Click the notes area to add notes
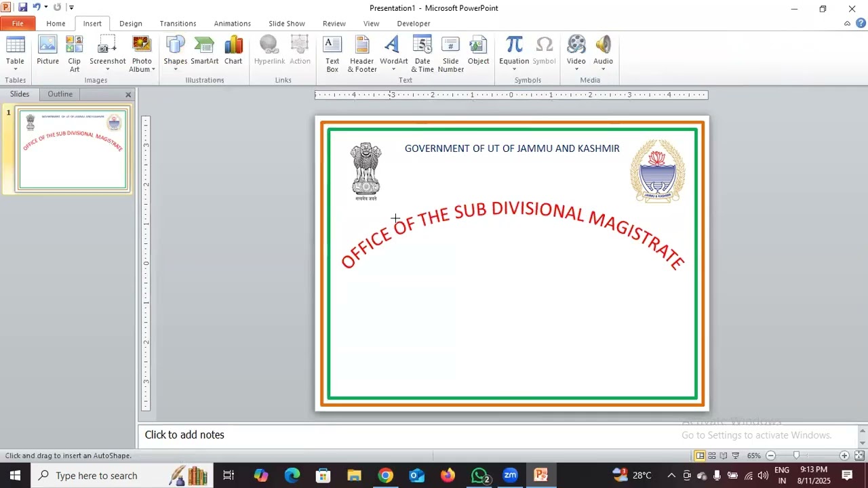The height and width of the screenshot is (488, 868). coord(498,435)
